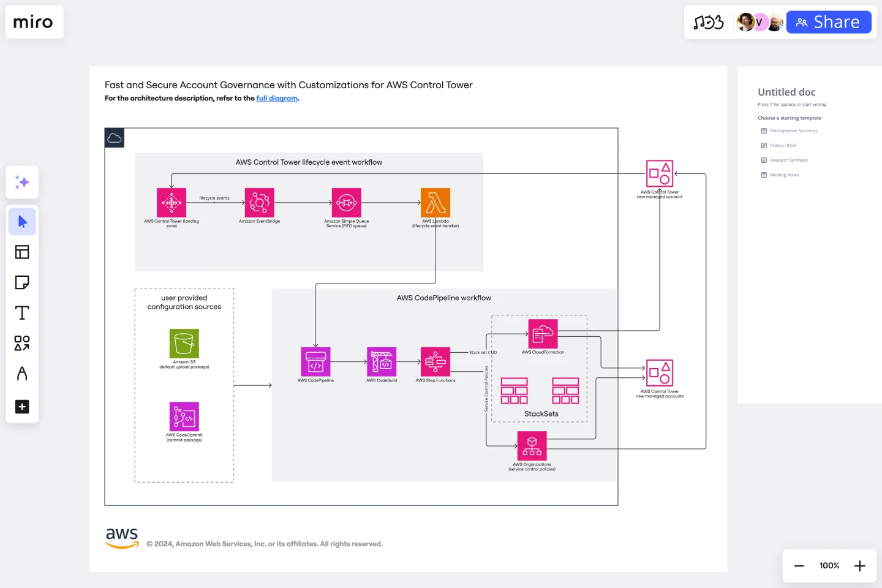This screenshot has width=882, height=588.
Task: Click the Miro logo
Action: point(33,22)
